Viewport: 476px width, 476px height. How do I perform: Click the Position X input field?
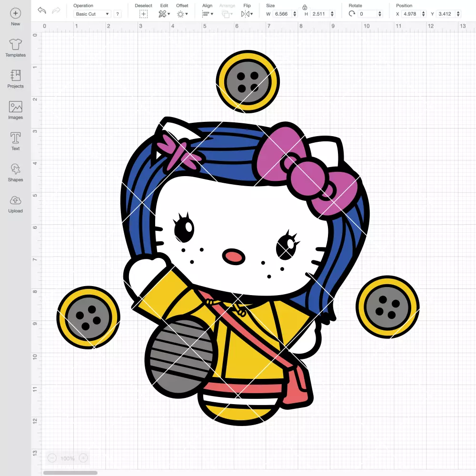point(411,14)
